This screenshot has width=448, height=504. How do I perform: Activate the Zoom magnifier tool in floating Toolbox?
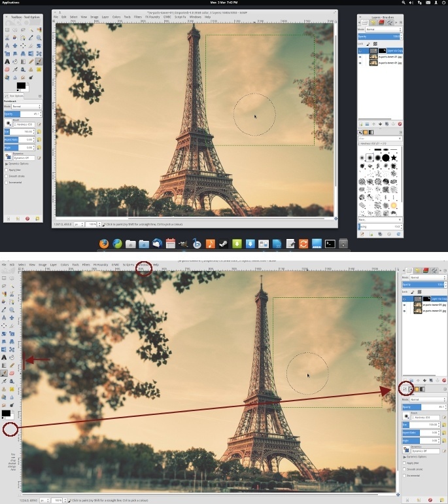pos(39,38)
